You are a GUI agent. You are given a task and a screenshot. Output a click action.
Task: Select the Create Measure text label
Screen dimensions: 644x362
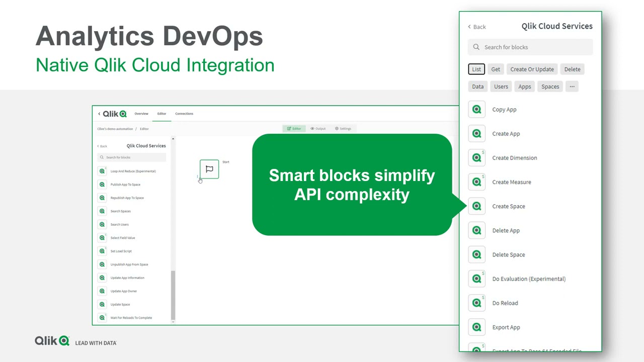(512, 182)
